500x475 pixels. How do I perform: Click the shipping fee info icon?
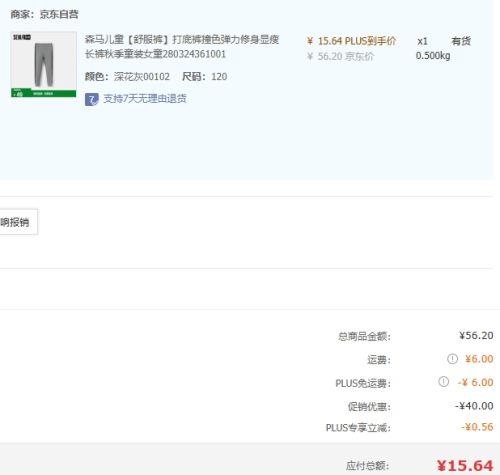[x=452, y=359]
